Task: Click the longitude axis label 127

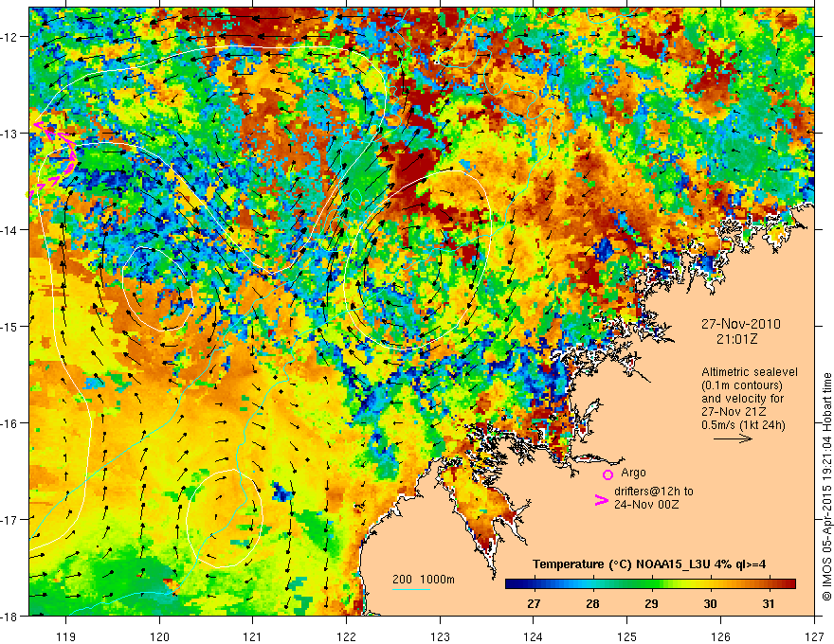Action: 814,636
